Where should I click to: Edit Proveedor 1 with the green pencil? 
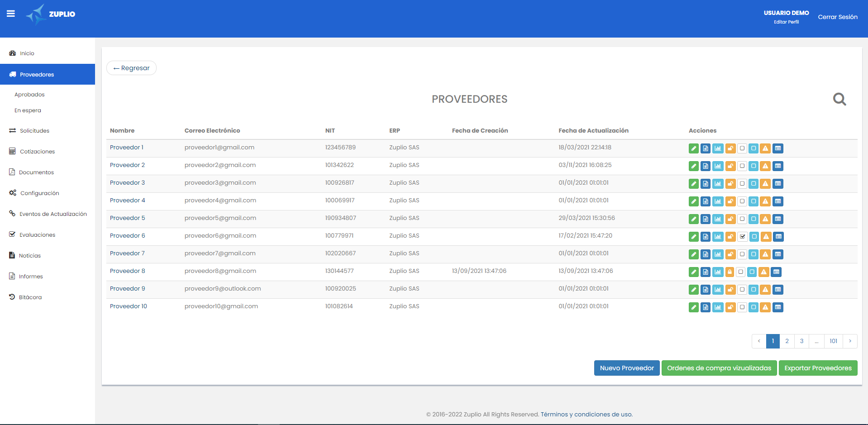coord(693,148)
